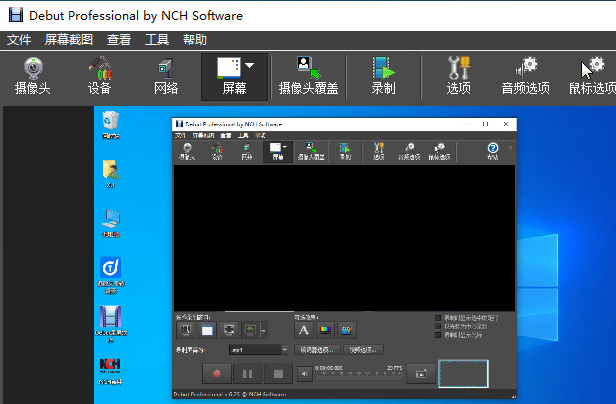Viewport: 616px width, 404px height.
Task: Click the cursor selection rectangle button in inner window
Action: coord(186,330)
